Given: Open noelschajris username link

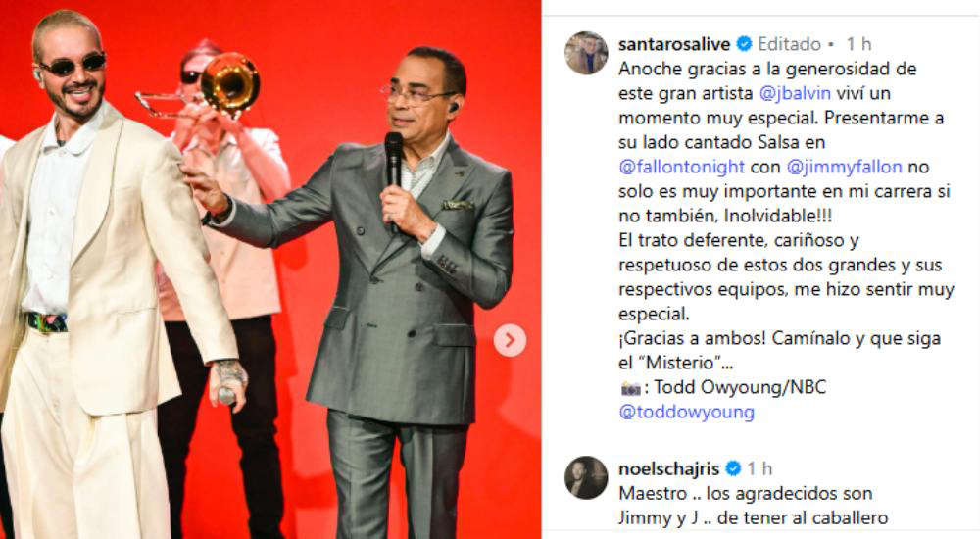Looking at the screenshot, I should [x=669, y=469].
